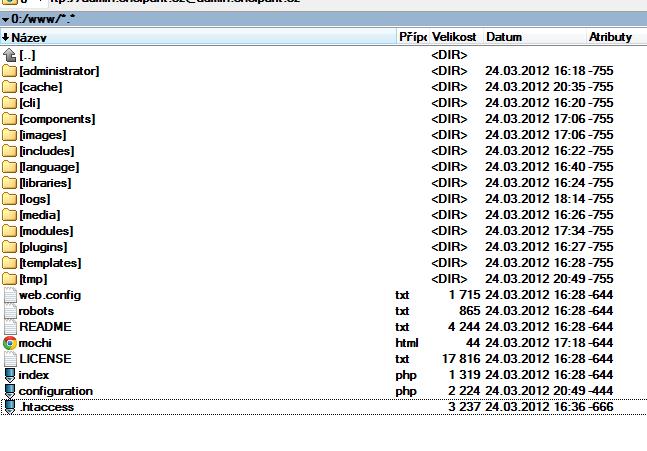Click the web.config document icon
This screenshot has height=451, width=647.
pyautogui.click(x=10, y=295)
